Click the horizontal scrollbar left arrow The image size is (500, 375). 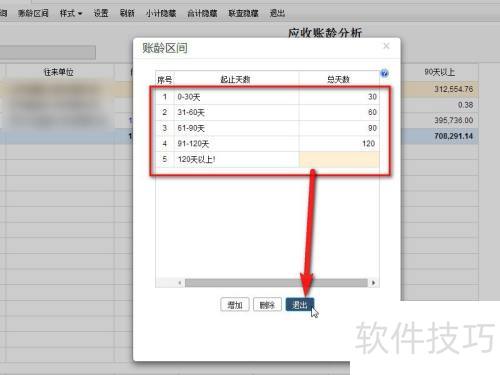tap(180, 283)
